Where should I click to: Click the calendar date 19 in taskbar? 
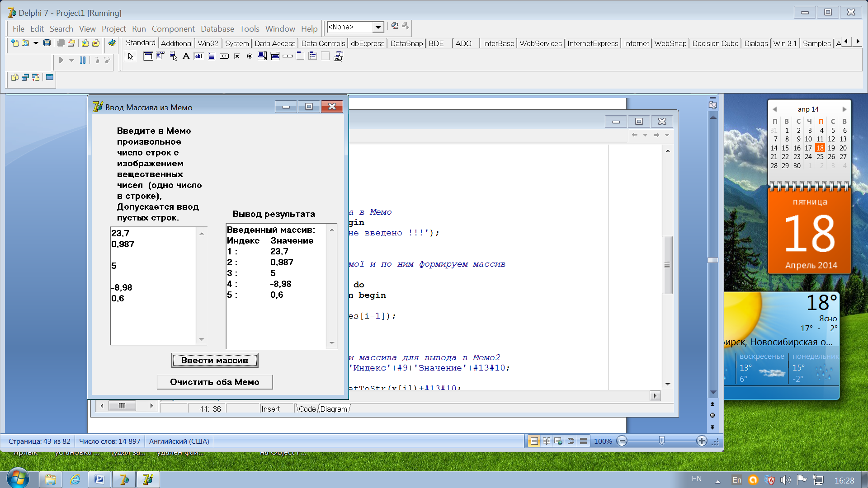pos(832,148)
